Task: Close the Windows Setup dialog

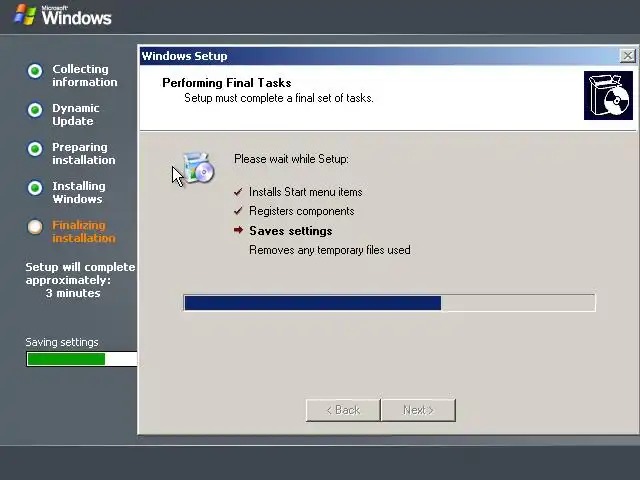Action: [x=628, y=56]
